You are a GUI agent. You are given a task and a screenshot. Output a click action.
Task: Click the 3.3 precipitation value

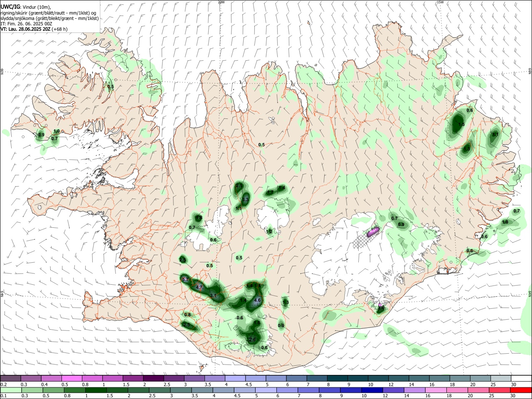[x=245, y=199]
